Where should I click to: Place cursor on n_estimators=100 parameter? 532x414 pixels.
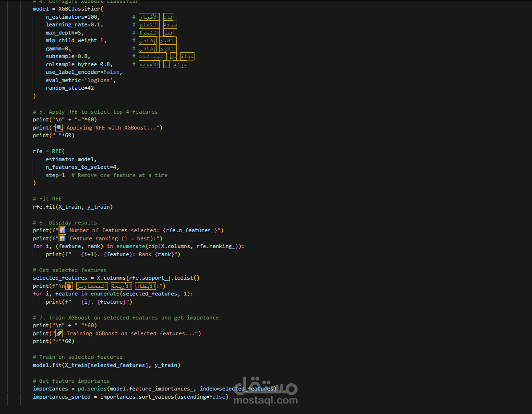73,17
